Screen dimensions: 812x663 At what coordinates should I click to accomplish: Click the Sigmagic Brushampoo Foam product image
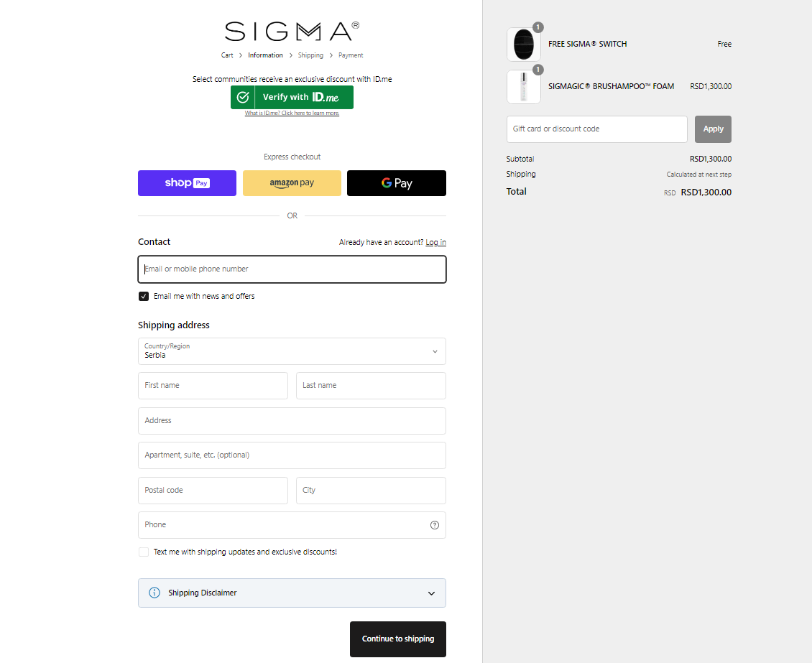coord(523,87)
